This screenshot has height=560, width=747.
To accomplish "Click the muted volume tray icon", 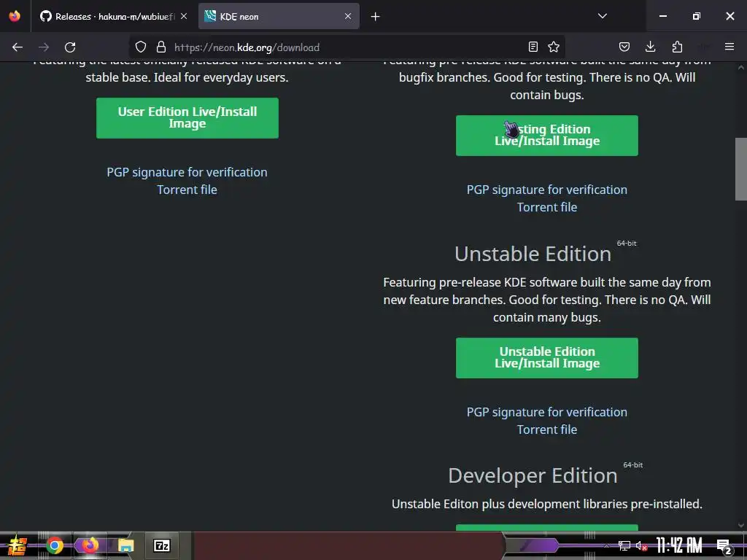I will pyautogui.click(x=642, y=545).
